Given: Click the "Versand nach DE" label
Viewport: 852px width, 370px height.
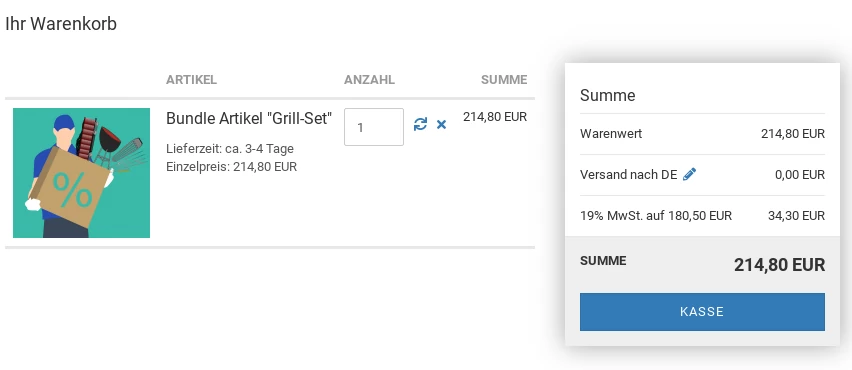Looking at the screenshot, I should click(x=629, y=175).
